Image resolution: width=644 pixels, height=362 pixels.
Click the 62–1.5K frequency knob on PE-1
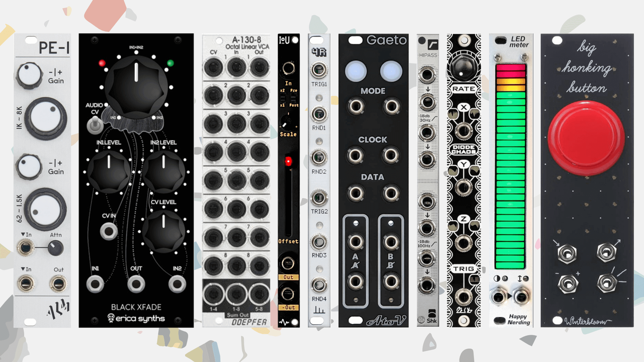(45, 209)
